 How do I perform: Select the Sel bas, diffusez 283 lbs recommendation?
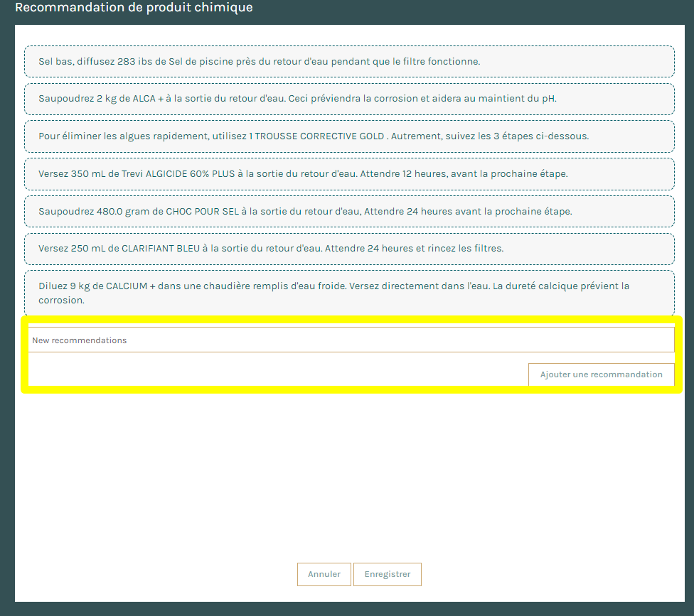(x=349, y=62)
